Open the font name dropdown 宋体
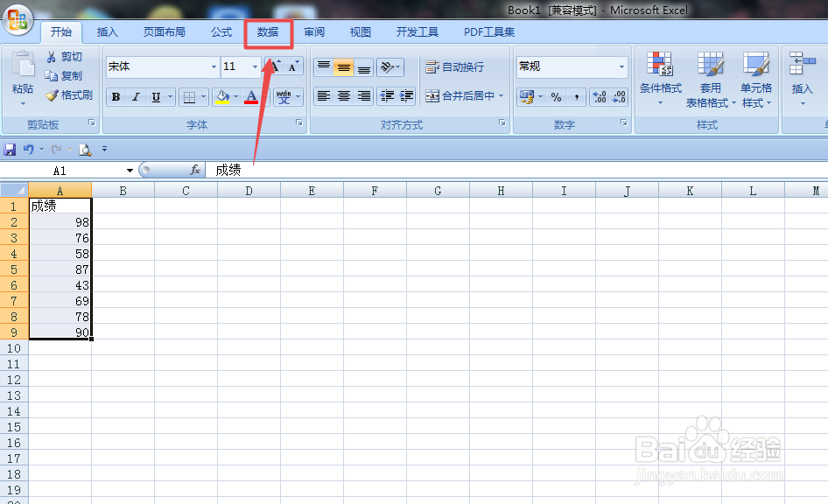Viewport: 828px width, 504px height. [214, 66]
